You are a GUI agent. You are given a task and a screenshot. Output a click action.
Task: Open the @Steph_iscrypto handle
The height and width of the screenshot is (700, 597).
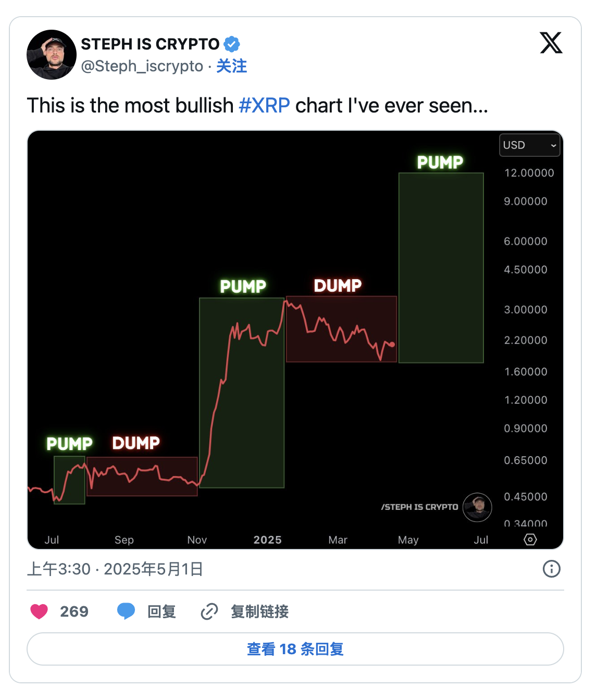142,66
